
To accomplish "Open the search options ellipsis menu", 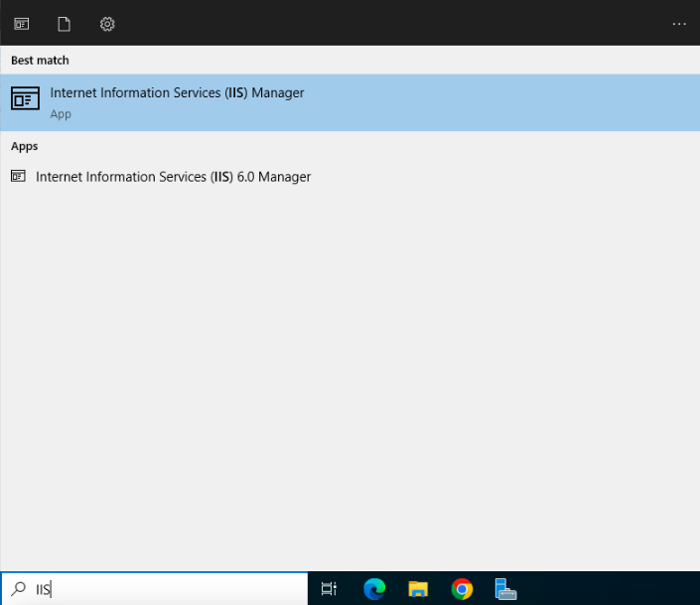I will coord(679,24).
